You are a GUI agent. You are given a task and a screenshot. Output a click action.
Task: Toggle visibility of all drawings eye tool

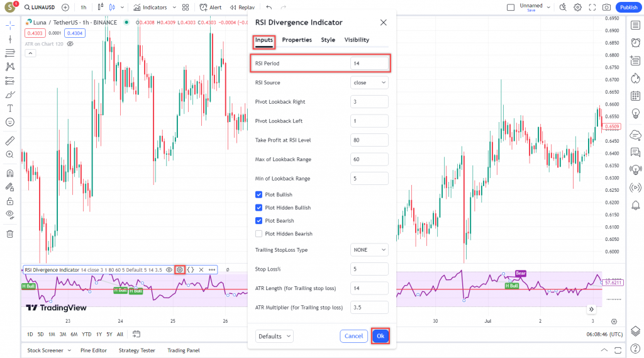[10, 215]
